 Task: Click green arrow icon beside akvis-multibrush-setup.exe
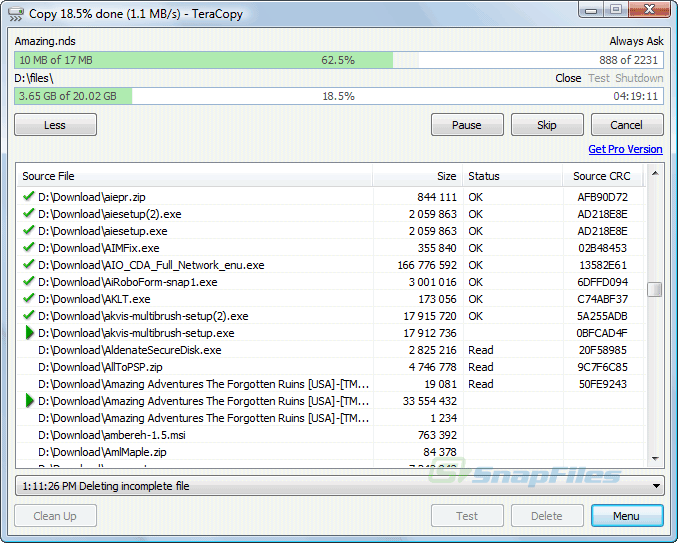[29, 333]
